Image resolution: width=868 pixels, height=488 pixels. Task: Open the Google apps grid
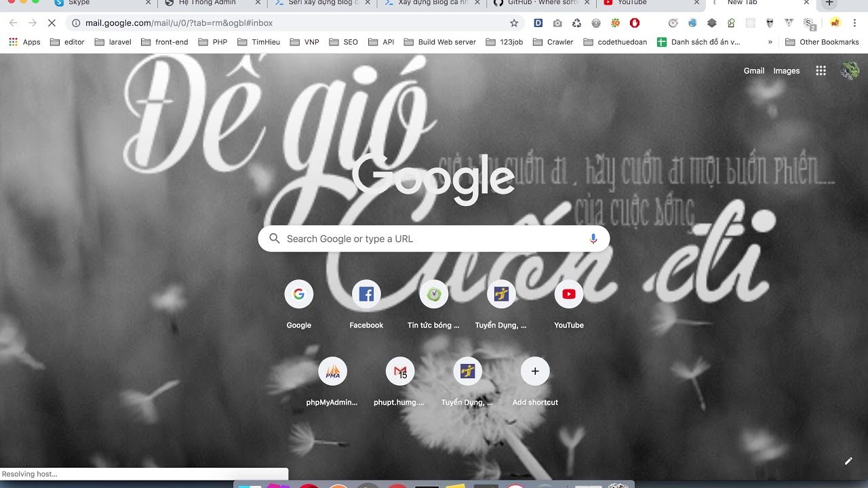(x=821, y=70)
